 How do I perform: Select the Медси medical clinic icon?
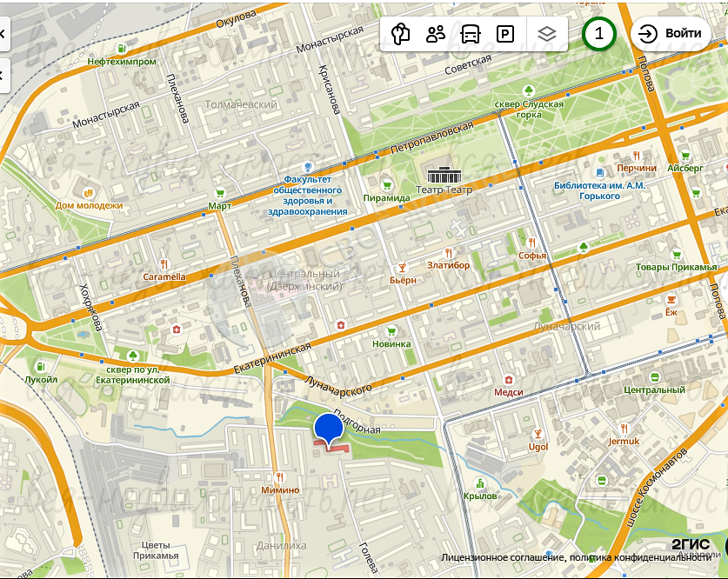pos(509,379)
